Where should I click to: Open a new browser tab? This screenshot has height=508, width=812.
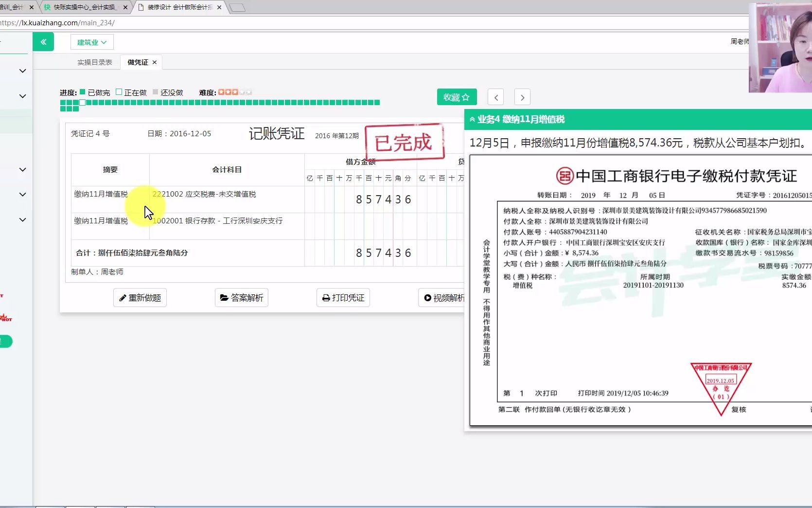[237, 8]
